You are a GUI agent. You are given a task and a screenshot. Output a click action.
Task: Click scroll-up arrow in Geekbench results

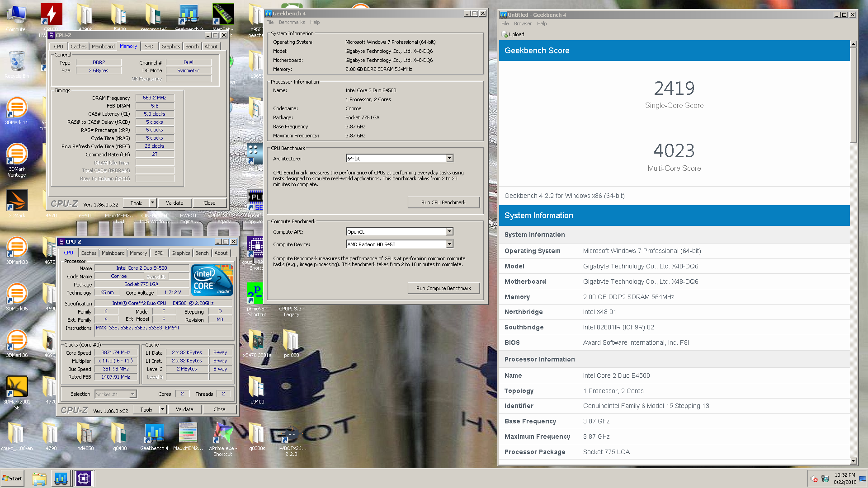coord(854,44)
